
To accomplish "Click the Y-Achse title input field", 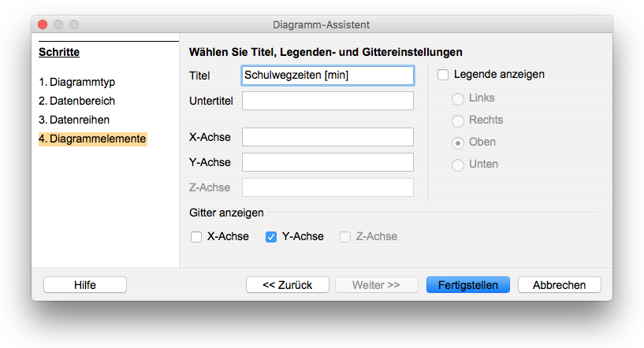I will (328, 162).
